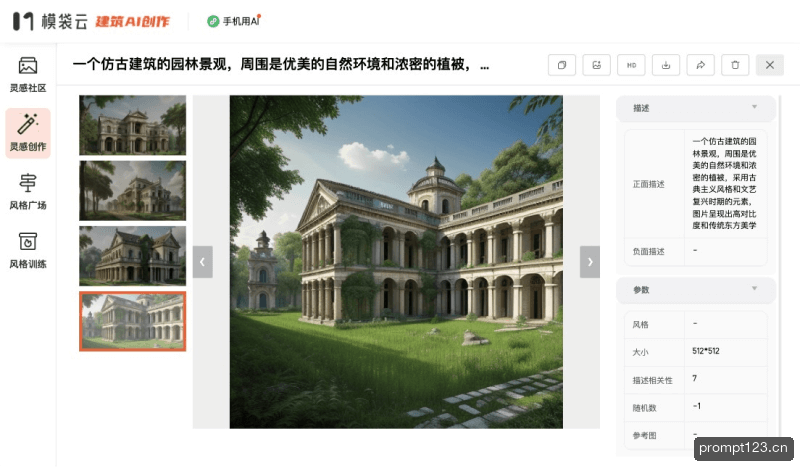Select the first building thumbnail
The height and width of the screenshot is (467, 800).
133,125
